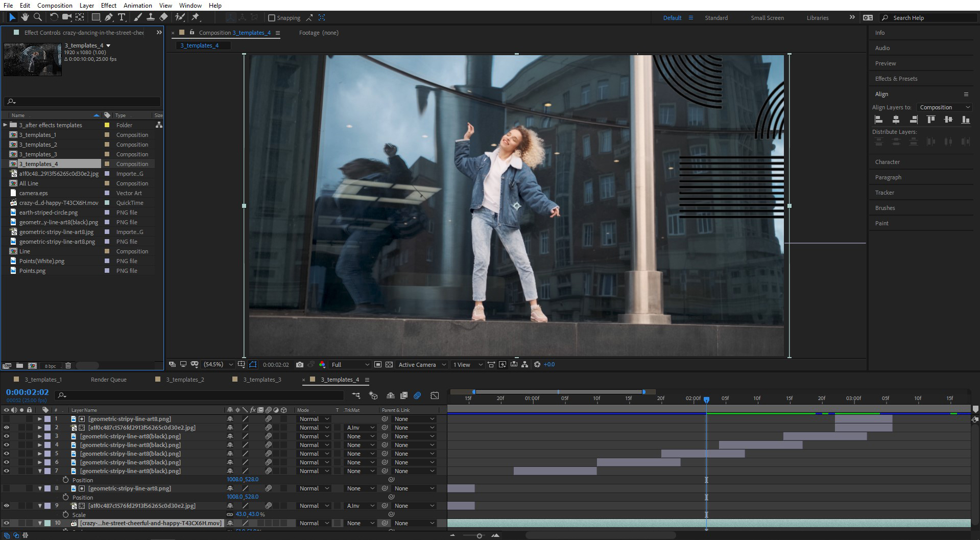980x540 pixels.
Task: Expand the 3_after effects templates folder
Action: coord(5,125)
